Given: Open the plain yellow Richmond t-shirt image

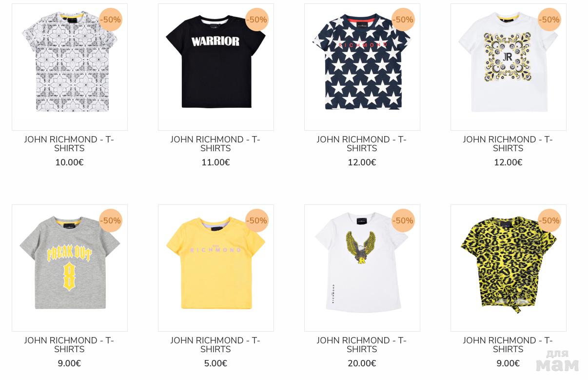Looking at the screenshot, I should (216, 268).
